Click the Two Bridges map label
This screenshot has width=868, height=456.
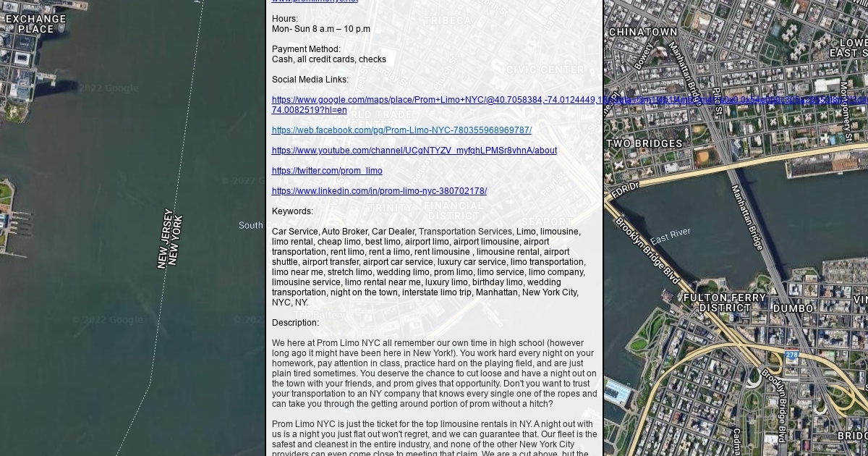coord(644,143)
